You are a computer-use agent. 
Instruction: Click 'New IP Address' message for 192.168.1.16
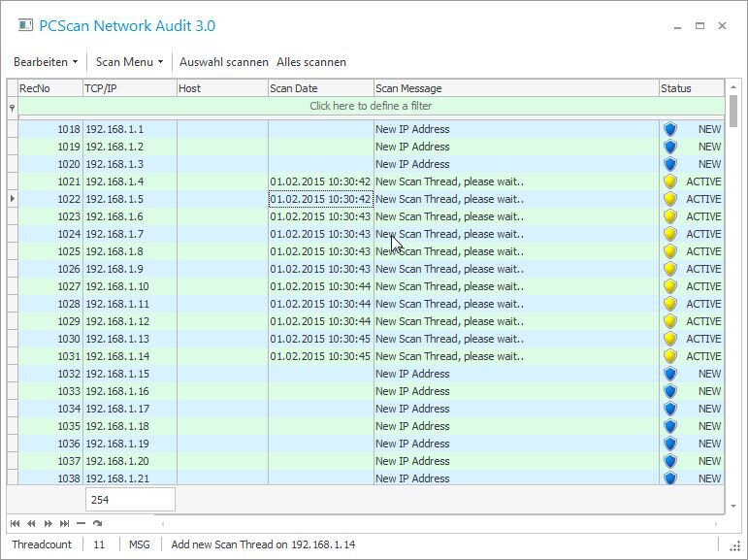[x=412, y=391]
